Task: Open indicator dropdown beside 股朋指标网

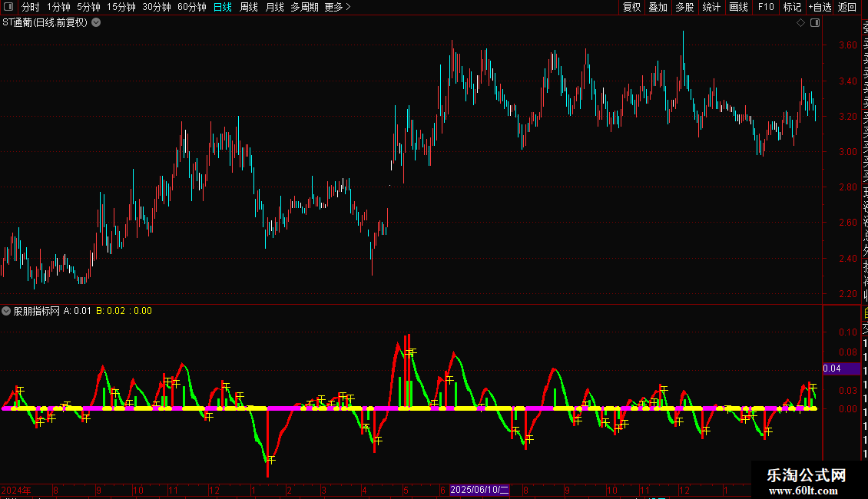Action: 6,311
